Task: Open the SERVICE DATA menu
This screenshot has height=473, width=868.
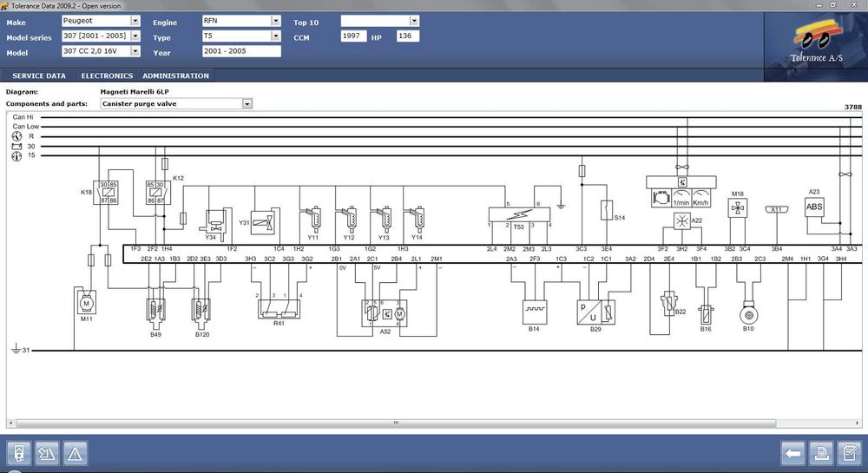Action: [x=39, y=76]
